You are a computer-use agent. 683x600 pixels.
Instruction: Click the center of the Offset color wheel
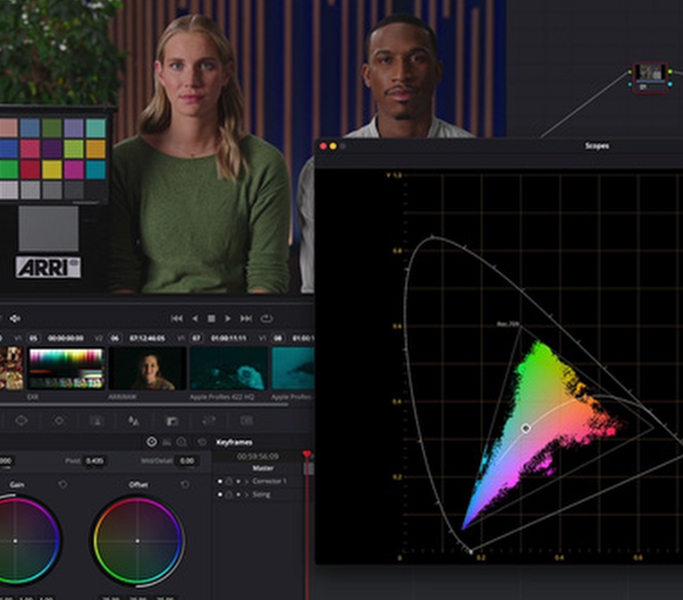click(x=138, y=541)
